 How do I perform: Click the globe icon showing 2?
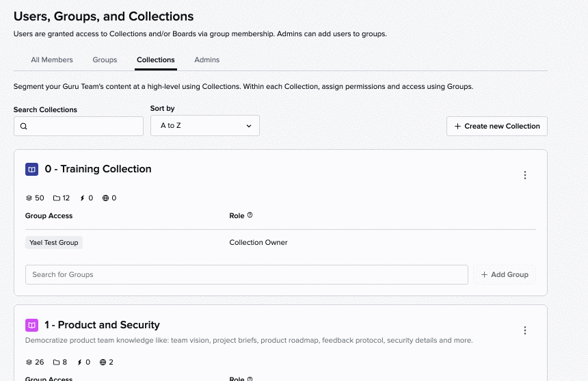[x=103, y=363]
